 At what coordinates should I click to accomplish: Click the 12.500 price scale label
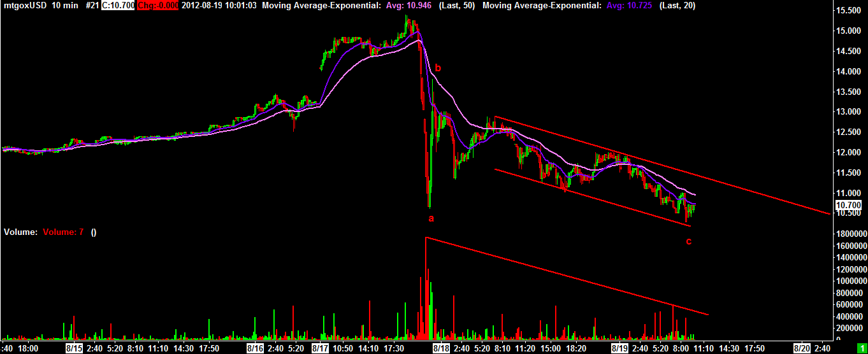click(850, 132)
